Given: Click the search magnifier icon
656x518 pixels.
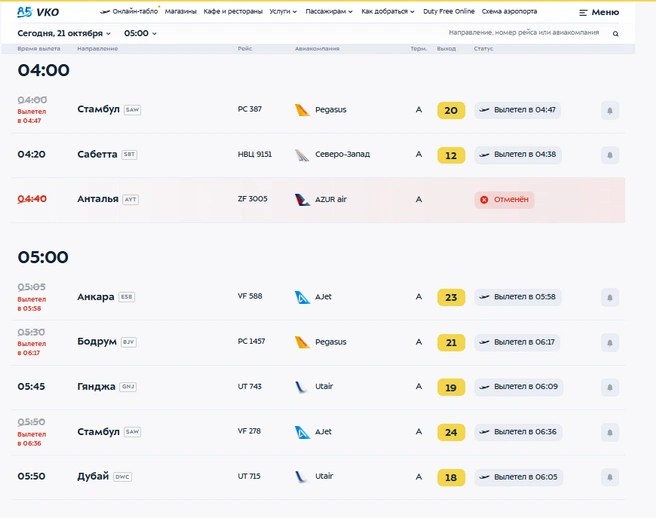Looking at the screenshot, I should (x=615, y=33).
